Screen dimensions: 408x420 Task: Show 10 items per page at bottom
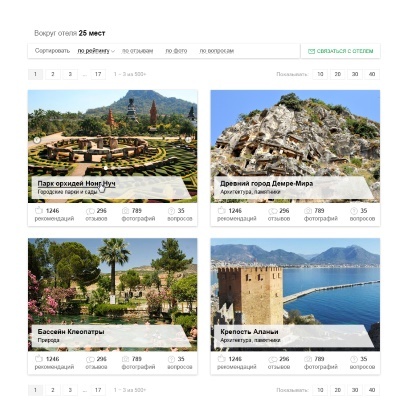point(320,390)
